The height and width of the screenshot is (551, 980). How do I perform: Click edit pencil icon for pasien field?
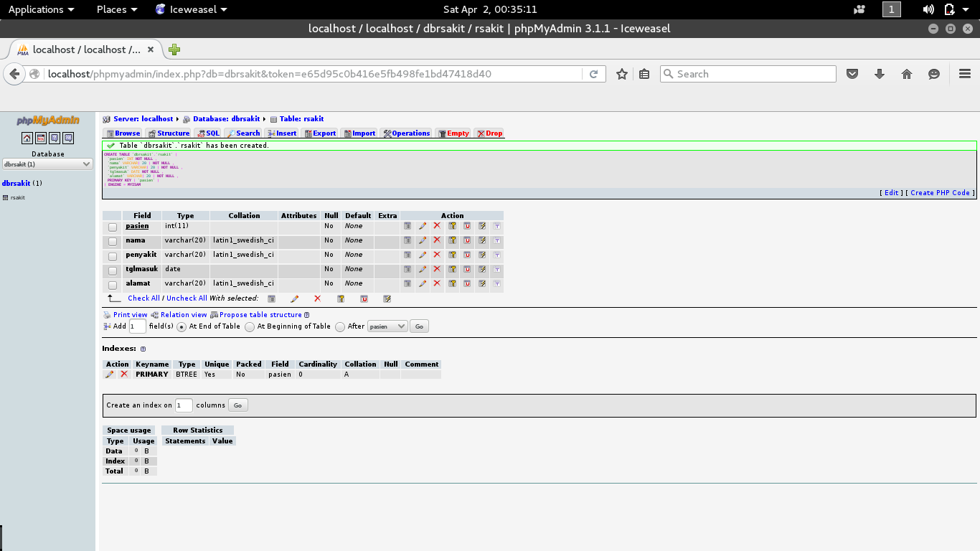coord(423,226)
